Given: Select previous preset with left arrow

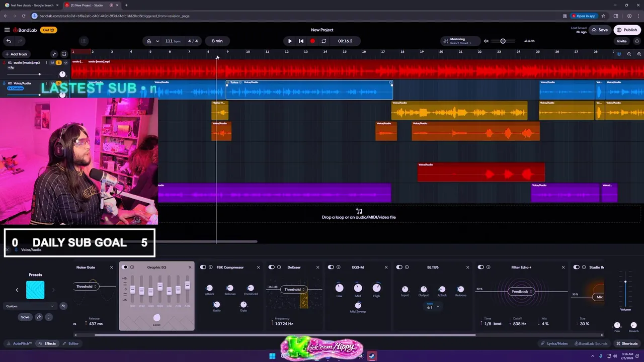Looking at the screenshot, I should pos(17,290).
